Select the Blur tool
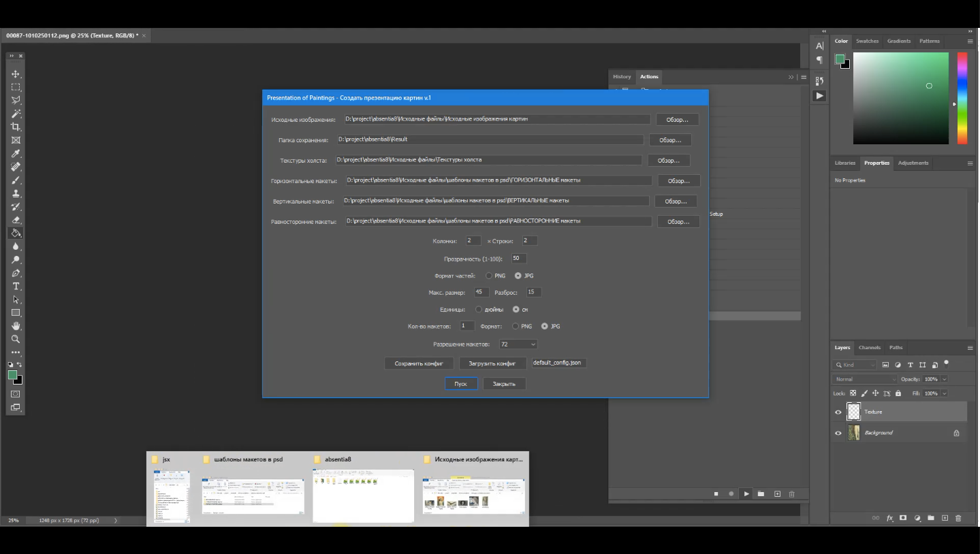Screen dimensions: 980x554 pyautogui.click(x=16, y=246)
